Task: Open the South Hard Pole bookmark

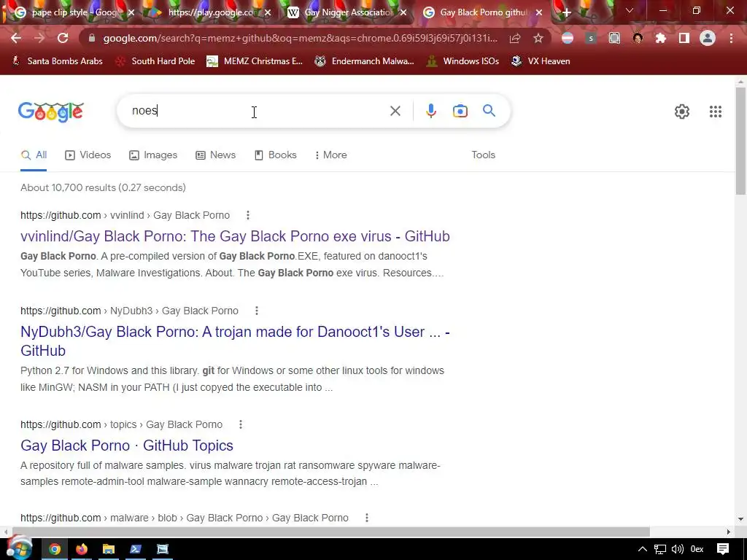Action: tap(155, 61)
